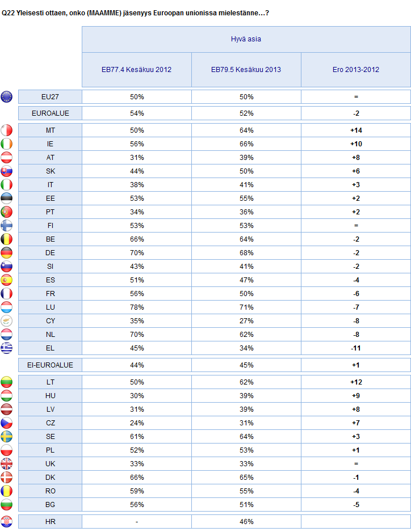Click the EUROALUE row label
Screen dimensions: 411x532
51,113
